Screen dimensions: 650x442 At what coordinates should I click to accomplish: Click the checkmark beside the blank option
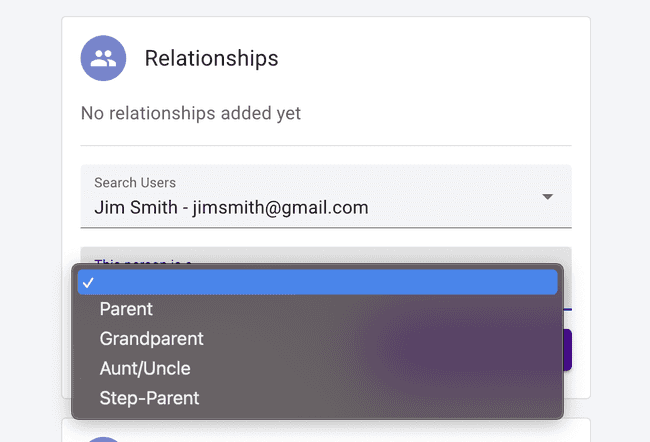88,283
